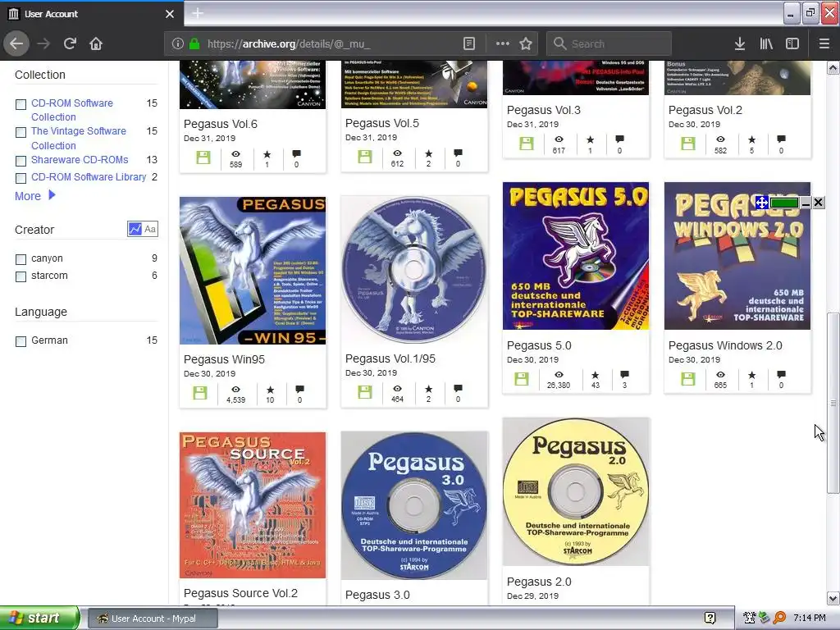This screenshot has height=630, width=840.
Task: Open the Pegasus 3.0 blue disc thumbnail
Action: tap(414, 505)
